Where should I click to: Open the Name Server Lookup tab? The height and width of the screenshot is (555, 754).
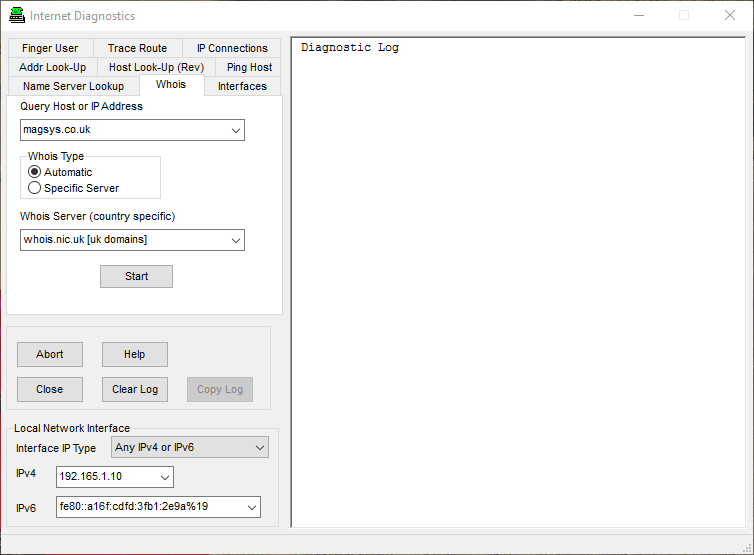[74, 86]
